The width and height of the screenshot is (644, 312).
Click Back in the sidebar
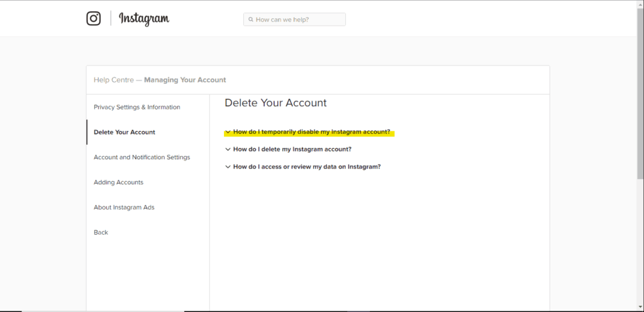pos(101,232)
